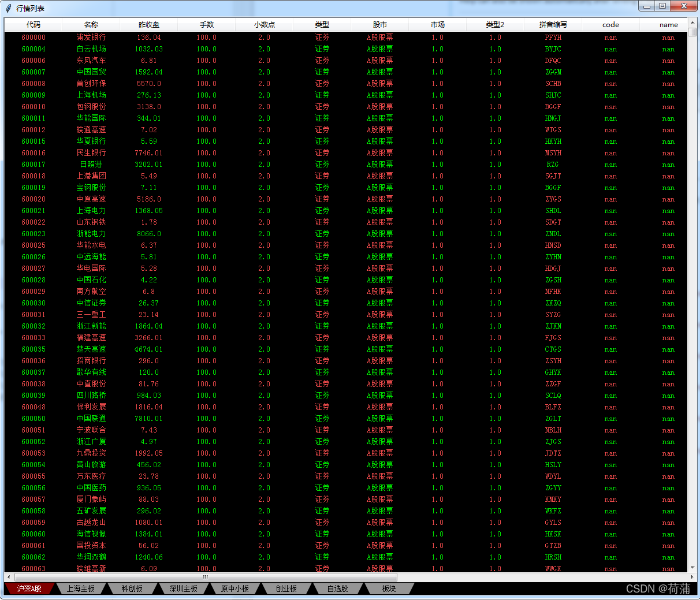Click the horizontal scrollbar thumb
700x600 pixels.
(205, 577)
